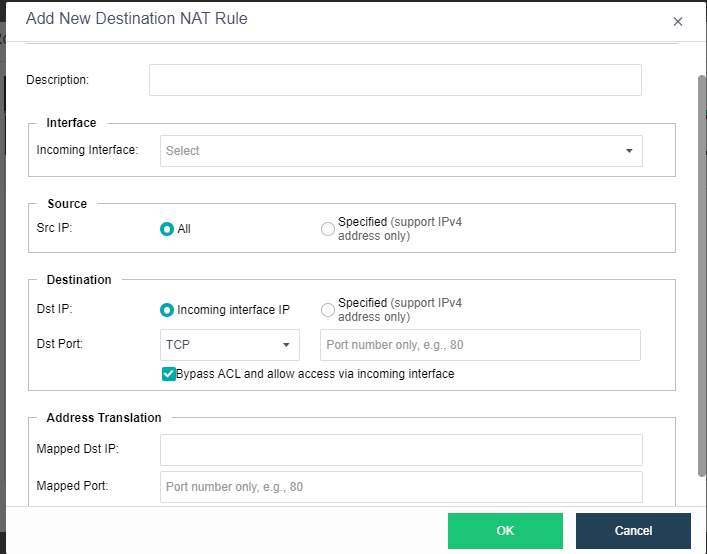Open the TCP protocol dropdown
The height and width of the screenshot is (554, 707).
point(230,345)
